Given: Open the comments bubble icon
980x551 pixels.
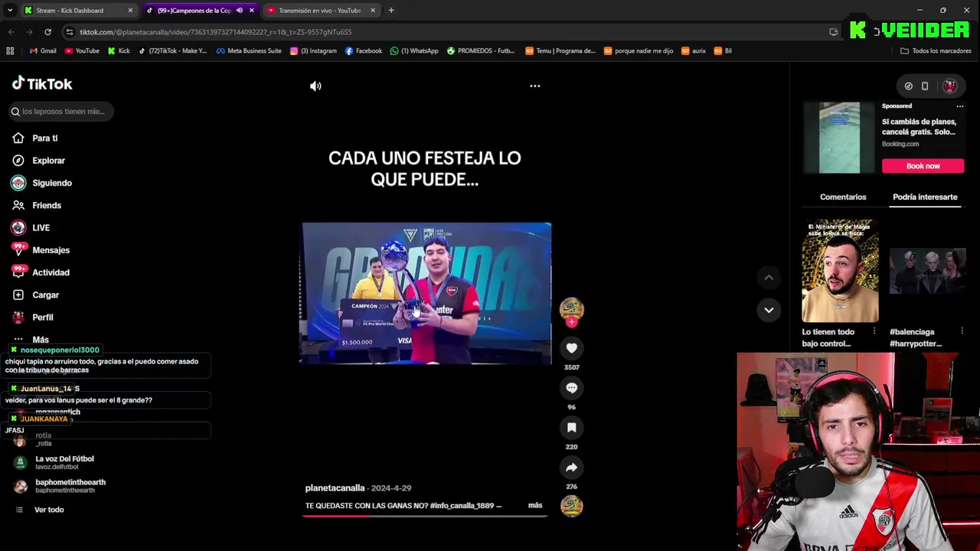Looking at the screenshot, I should [x=571, y=388].
